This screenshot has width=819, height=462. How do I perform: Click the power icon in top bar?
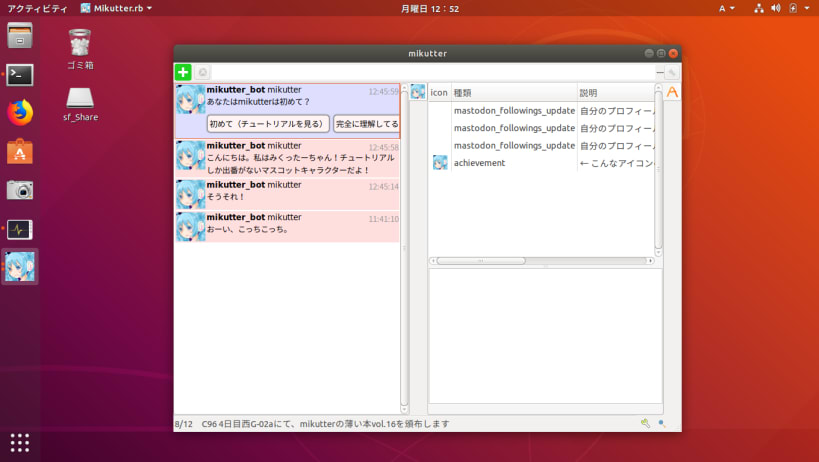[793, 8]
